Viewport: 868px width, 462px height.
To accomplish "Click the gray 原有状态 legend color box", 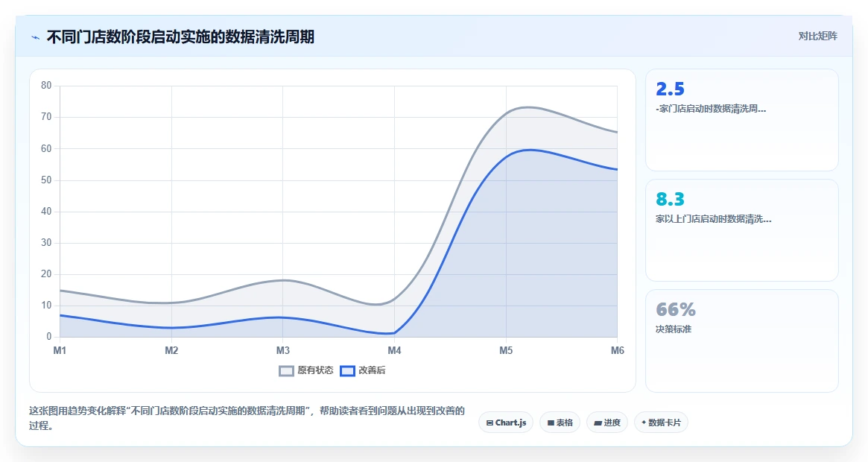I will pos(286,371).
